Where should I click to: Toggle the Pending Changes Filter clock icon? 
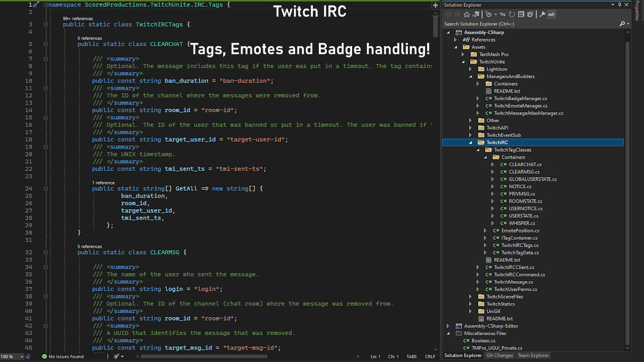(x=488, y=14)
